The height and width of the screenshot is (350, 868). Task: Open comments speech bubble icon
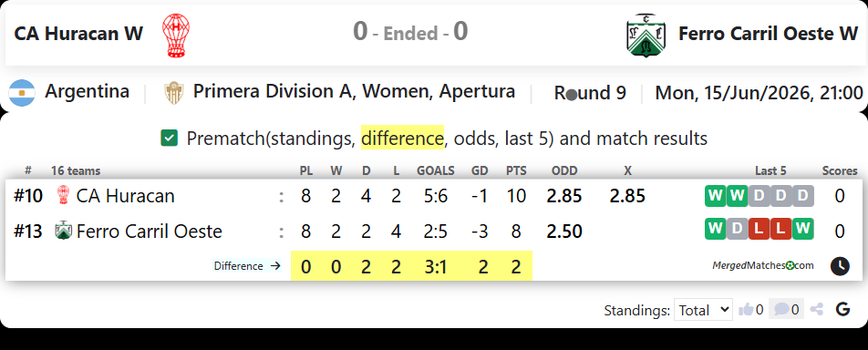pos(781,310)
